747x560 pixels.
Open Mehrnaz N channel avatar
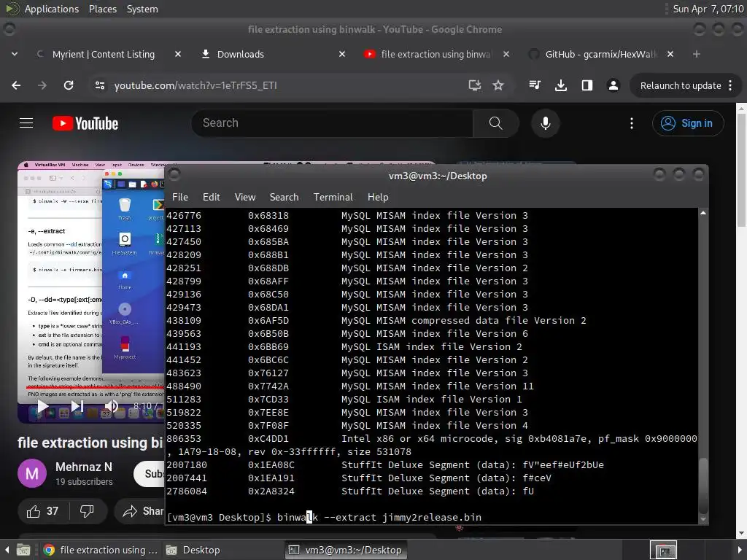(x=32, y=473)
